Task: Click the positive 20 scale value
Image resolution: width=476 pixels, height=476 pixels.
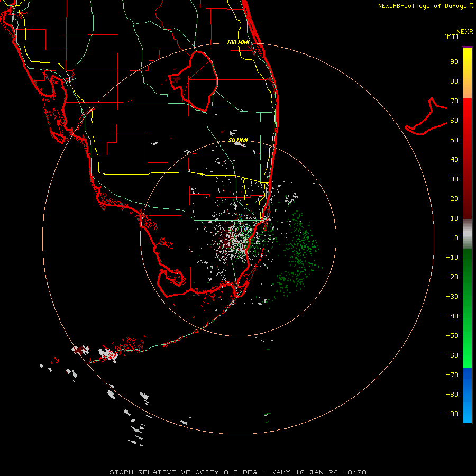Action: (454, 198)
